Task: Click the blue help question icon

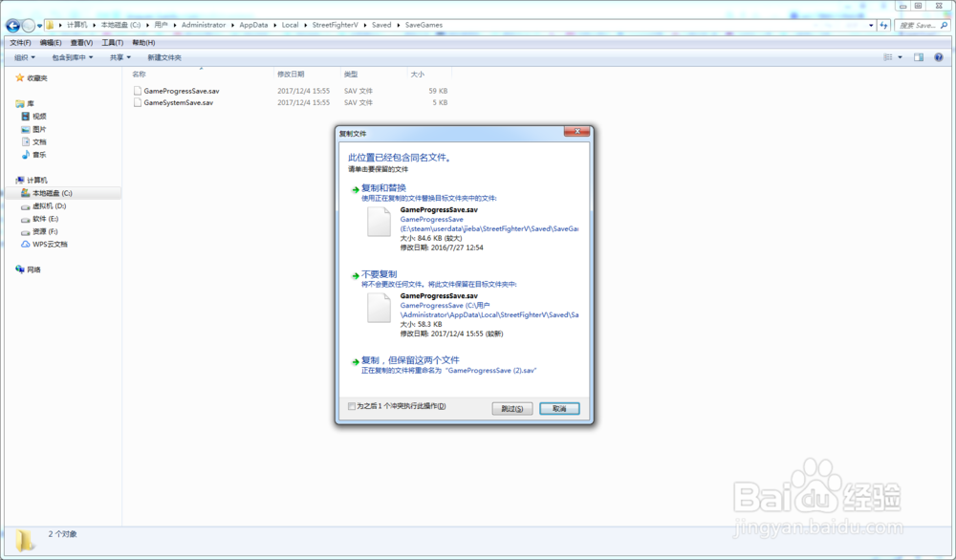Action: coord(939,57)
